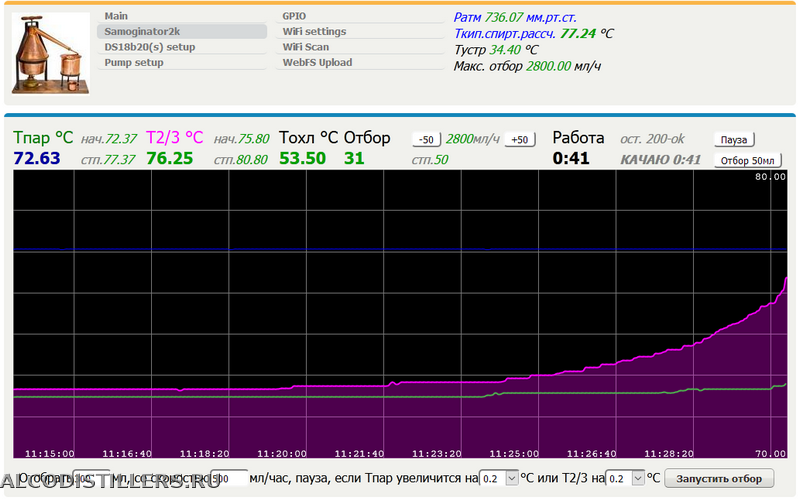Open the Т2/3 increase threshold dropdown

pos(625,478)
